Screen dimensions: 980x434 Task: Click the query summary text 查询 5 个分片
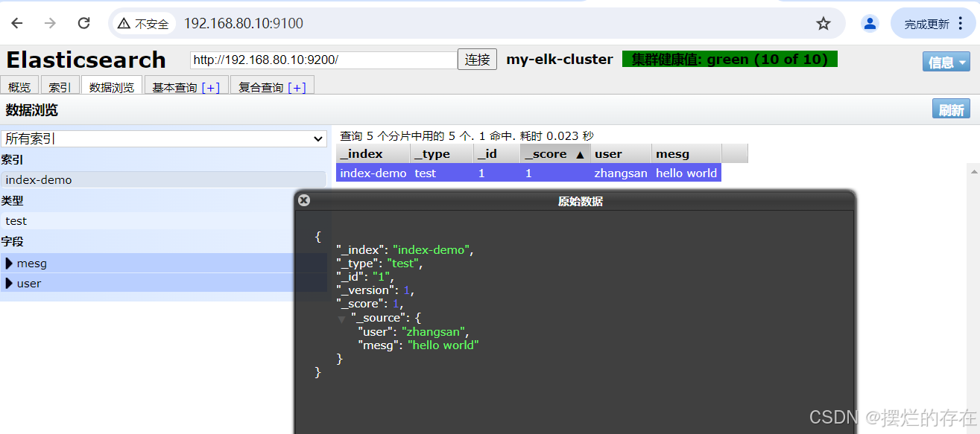click(467, 135)
